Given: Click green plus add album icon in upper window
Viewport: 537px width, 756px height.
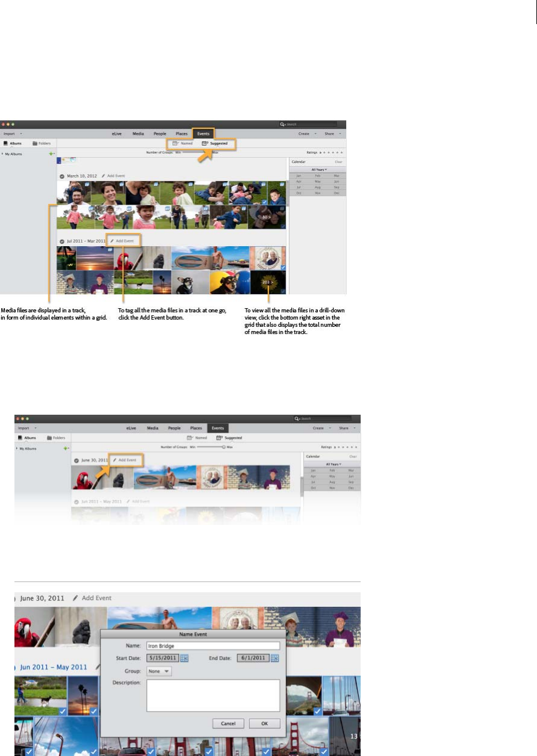Looking at the screenshot, I should [x=51, y=154].
